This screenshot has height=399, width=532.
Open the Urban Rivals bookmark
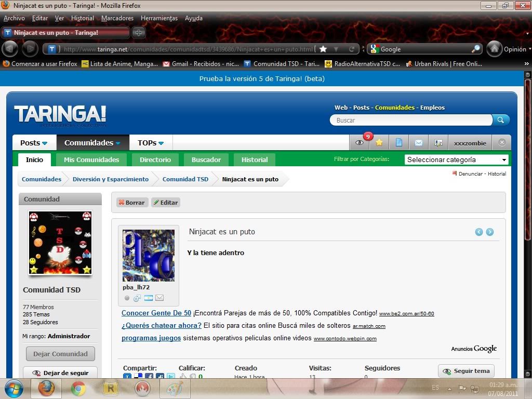pyautogui.click(x=444, y=64)
